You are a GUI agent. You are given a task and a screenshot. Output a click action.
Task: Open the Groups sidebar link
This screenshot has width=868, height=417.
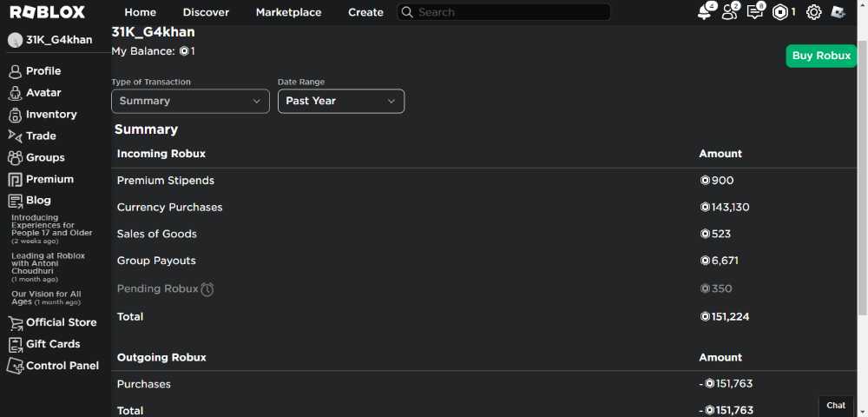[45, 157]
